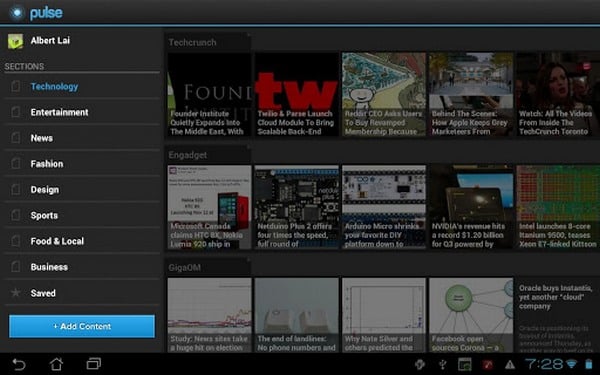
Task: Open the Entertainment section
Action: [x=82, y=112]
